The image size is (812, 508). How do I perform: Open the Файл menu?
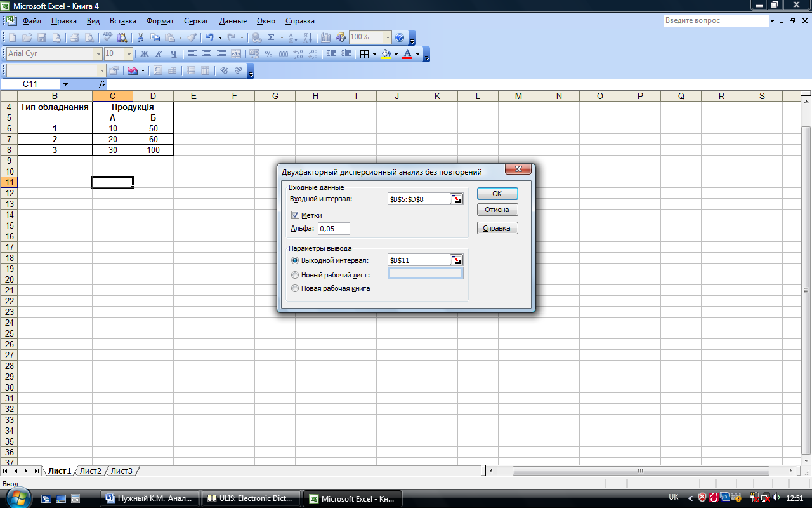pyautogui.click(x=32, y=21)
